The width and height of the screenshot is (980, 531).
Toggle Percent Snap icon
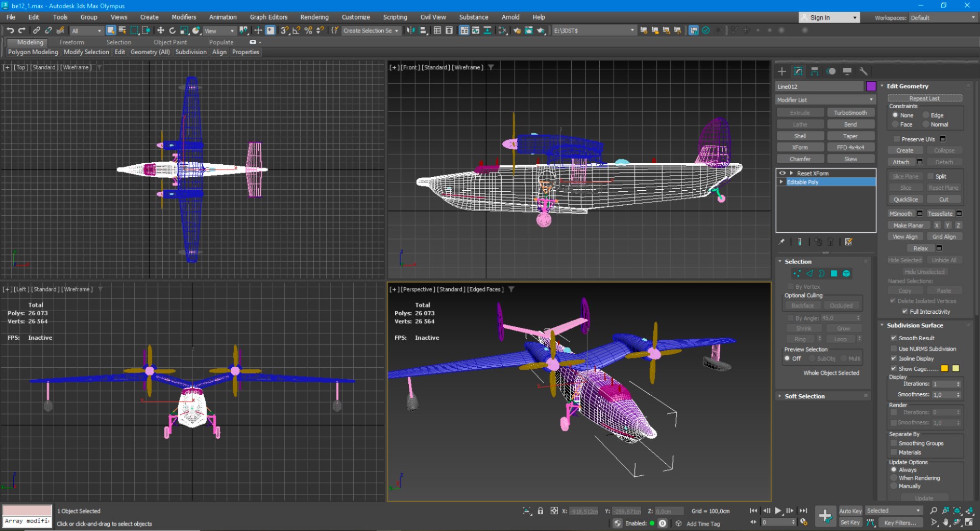coord(308,31)
